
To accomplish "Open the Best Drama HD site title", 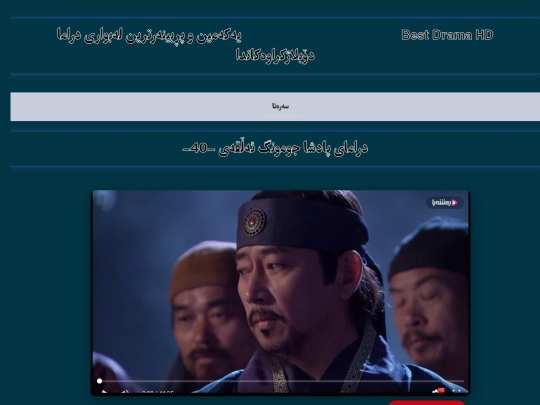I will 447,35.
